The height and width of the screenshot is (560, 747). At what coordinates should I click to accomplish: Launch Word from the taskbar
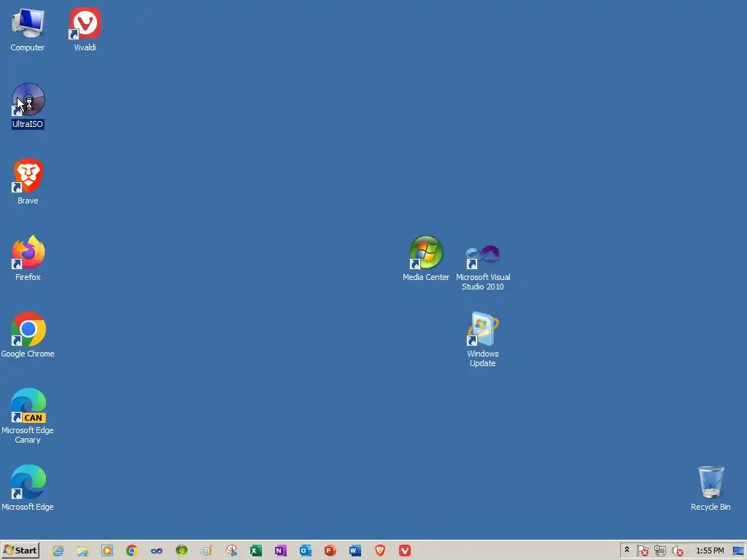click(355, 551)
